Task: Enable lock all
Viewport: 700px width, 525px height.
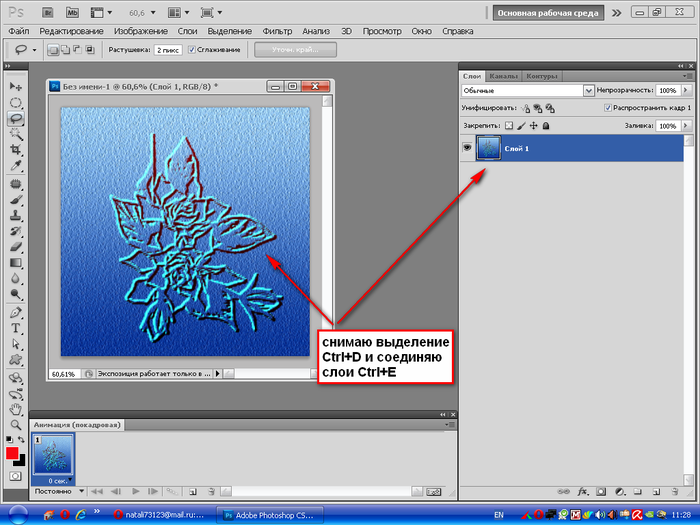Action: pos(546,126)
